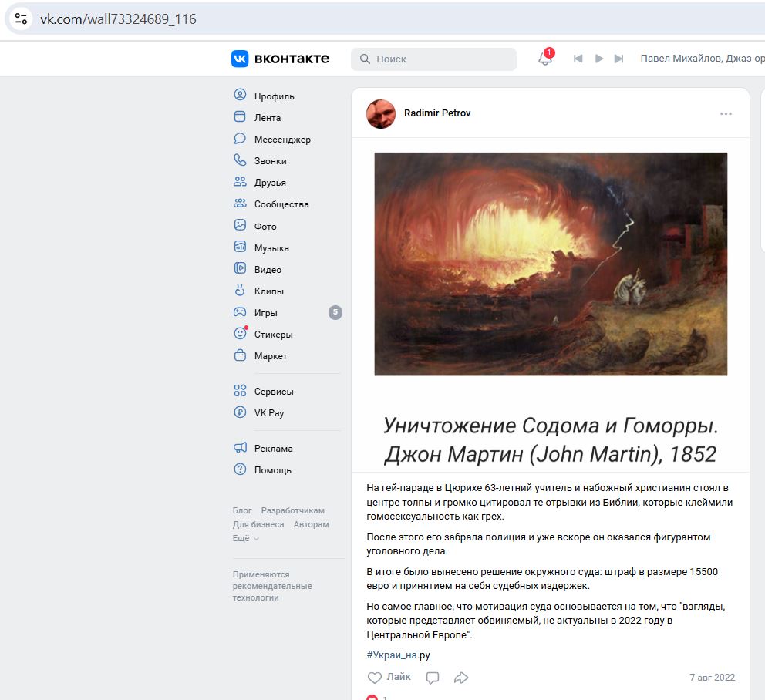Click the VK logo icon
Viewport: 765px width, 700px height.
point(240,59)
